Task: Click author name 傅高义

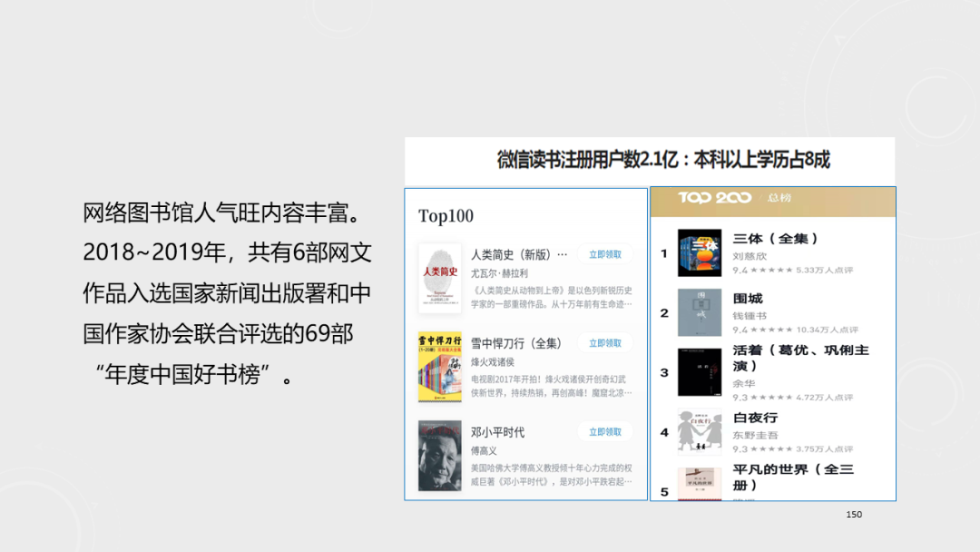Action: tap(484, 450)
